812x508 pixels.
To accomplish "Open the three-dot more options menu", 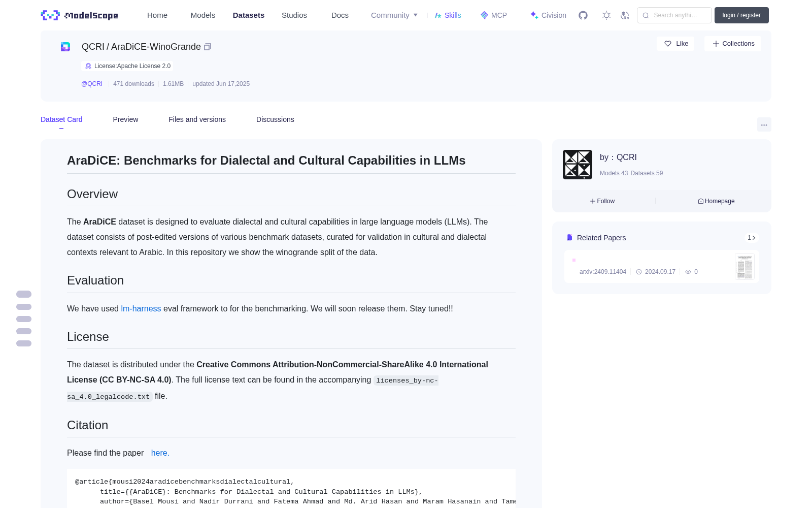I will click(x=764, y=124).
